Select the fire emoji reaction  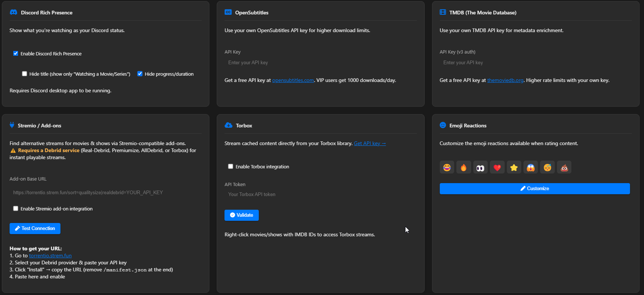(464, 167)
